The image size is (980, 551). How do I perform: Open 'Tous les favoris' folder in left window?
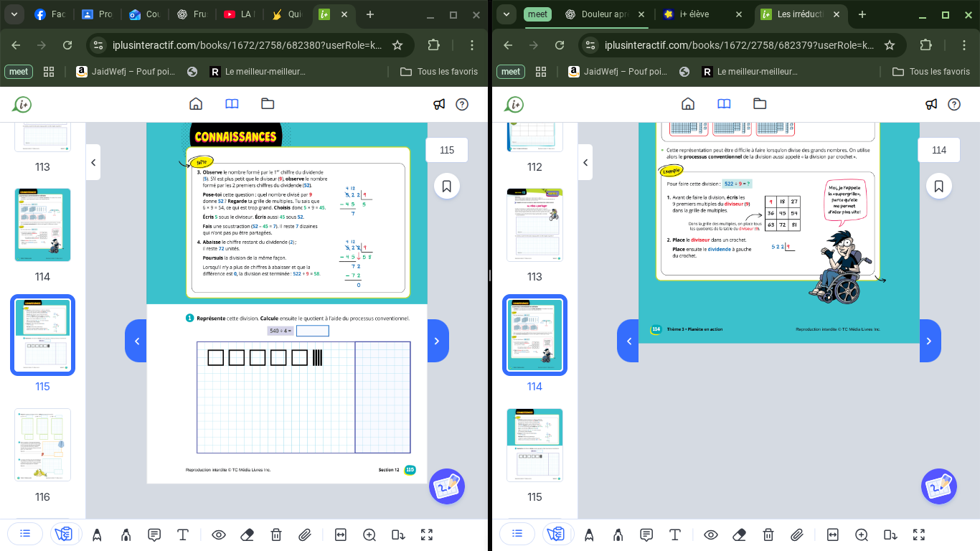coord(439,72)
